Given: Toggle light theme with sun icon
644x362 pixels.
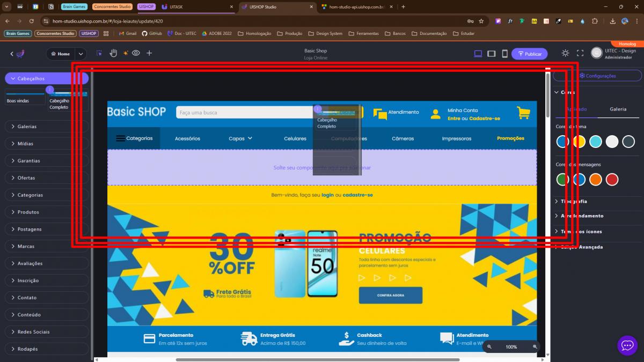Looking at the screenshot, I should 565,53.
